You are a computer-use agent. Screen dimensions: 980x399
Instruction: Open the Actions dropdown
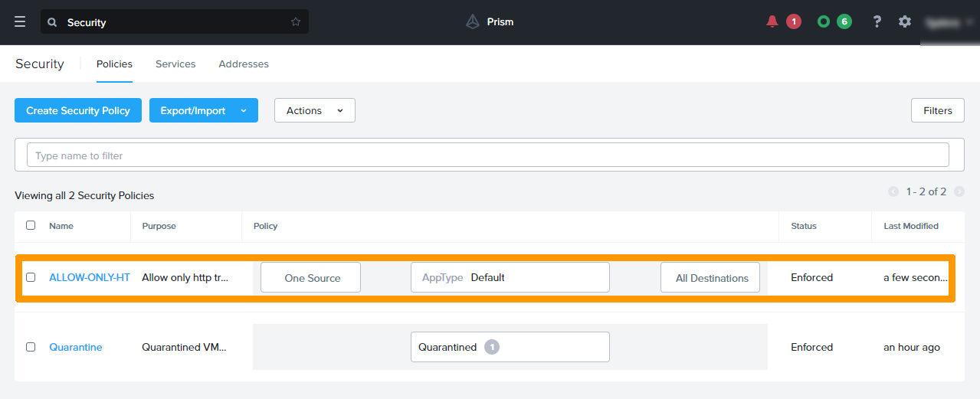tap(315, 110)
